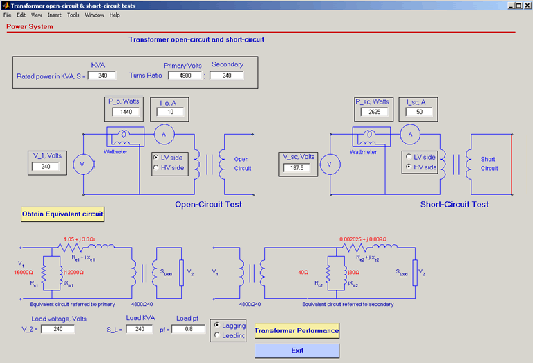Click the short-circuit test wattmeter symbol

371,137
